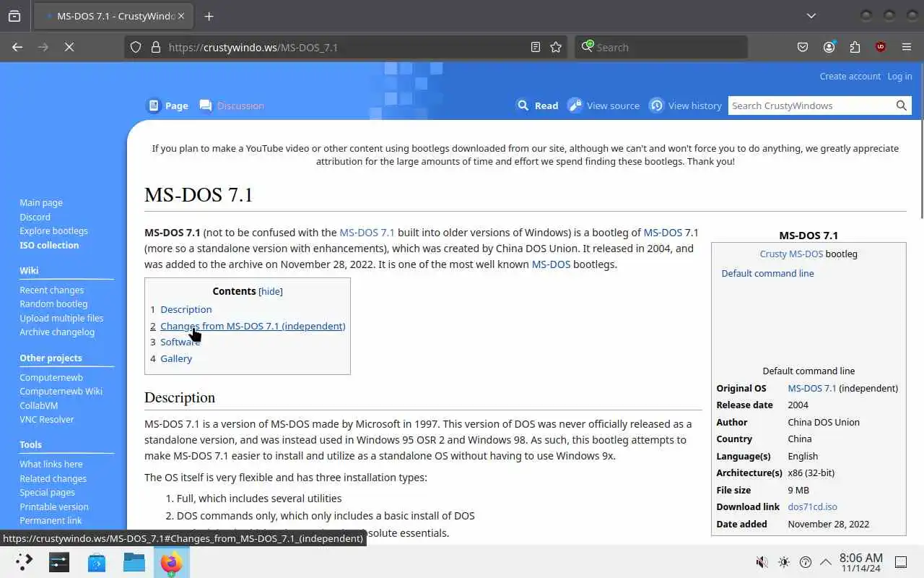
Task: Toggle reader view icon in address bar
Action: coord(536,47)
